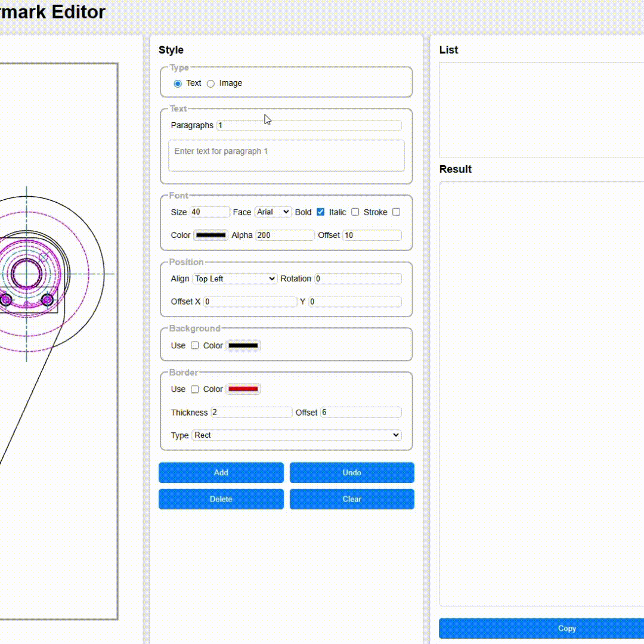Select the Image type radio button

(x=210, y=83)
